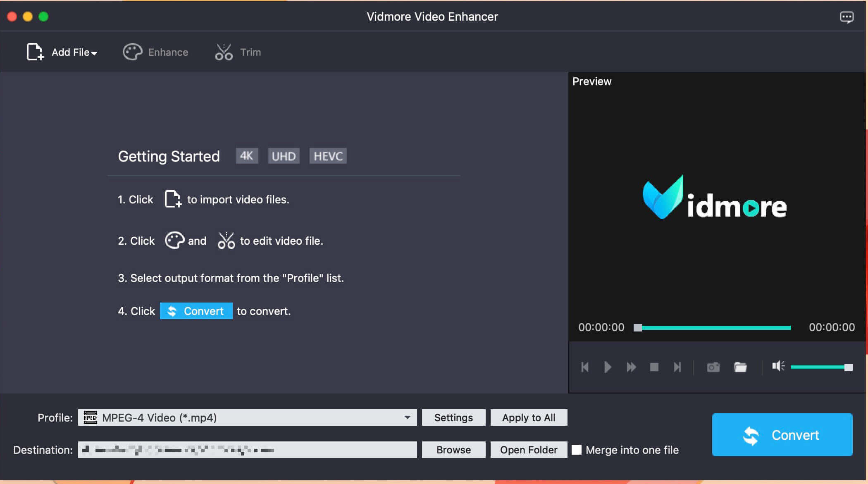
Task: Play the preview video
Action: (608, 367)
